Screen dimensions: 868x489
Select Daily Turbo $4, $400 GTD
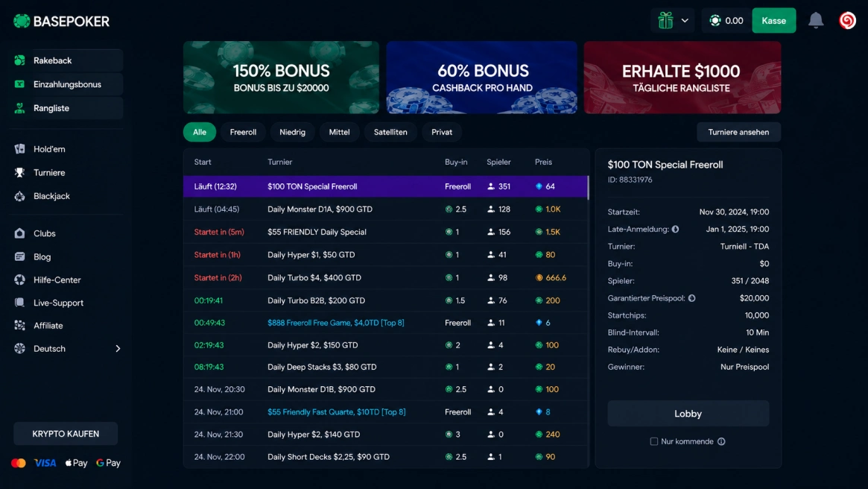[x=385, y=277]
